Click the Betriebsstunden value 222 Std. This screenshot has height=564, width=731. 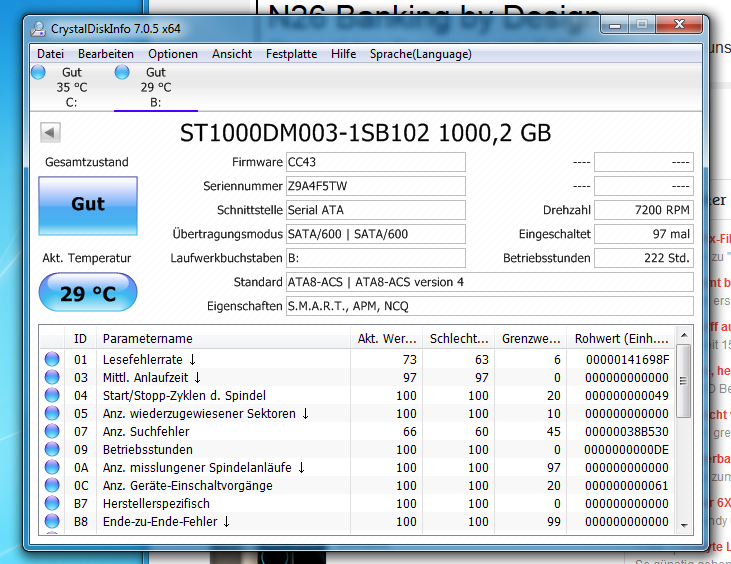(644, 258)
